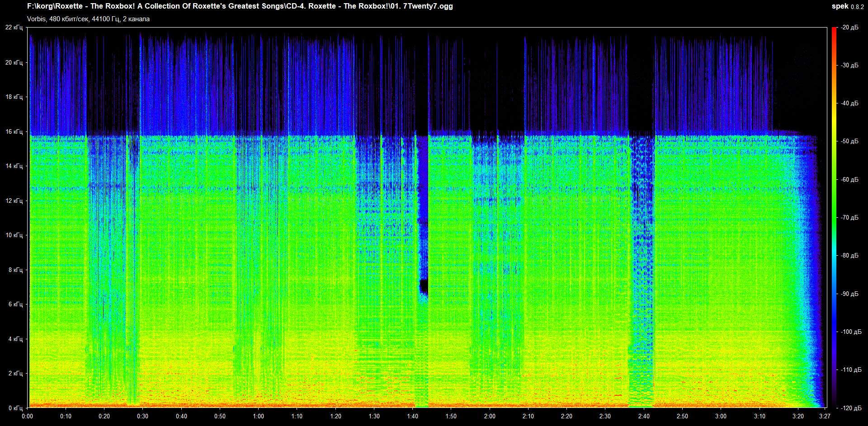Image resolution: width=868 pixels, height=426 pixels.
Task: Click the 0:00 start time label
Action: tap(27, 416)
